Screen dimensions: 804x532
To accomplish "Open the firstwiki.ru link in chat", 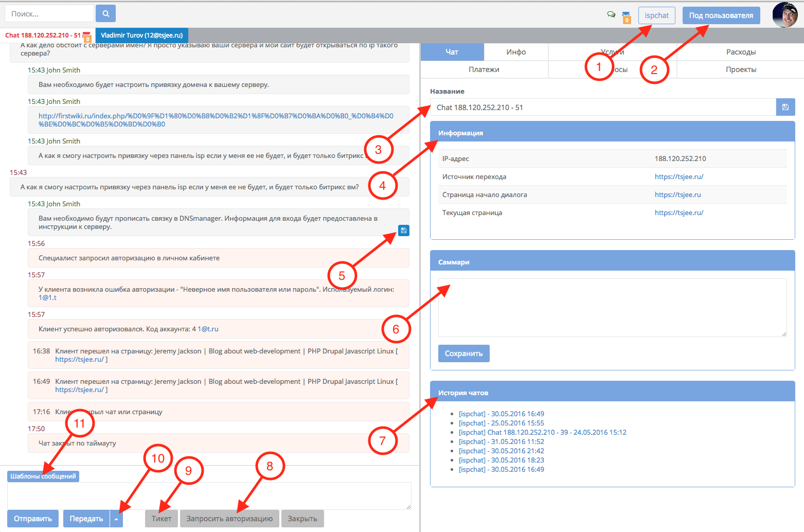I will [216, 120].
